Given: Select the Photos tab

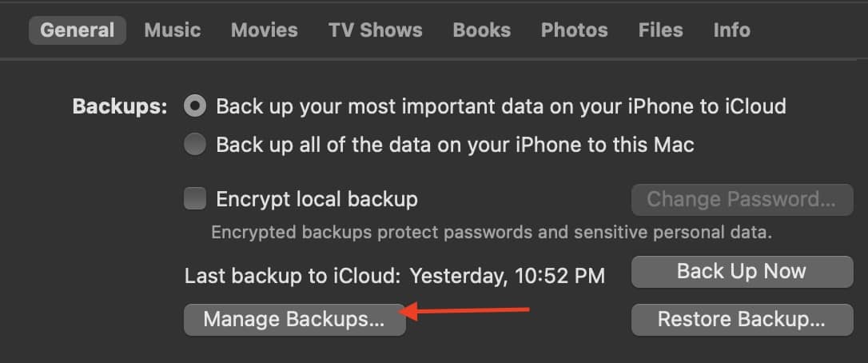Looking at the screenshot, I should pos(574,30).
